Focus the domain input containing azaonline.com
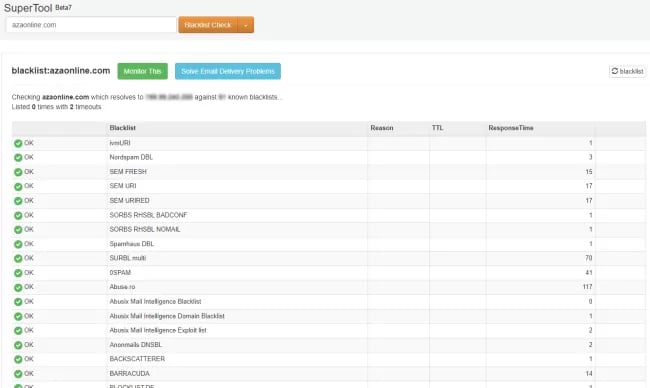Image resolution: width=650 pixels, height=388 pixels. click(91, 25)
